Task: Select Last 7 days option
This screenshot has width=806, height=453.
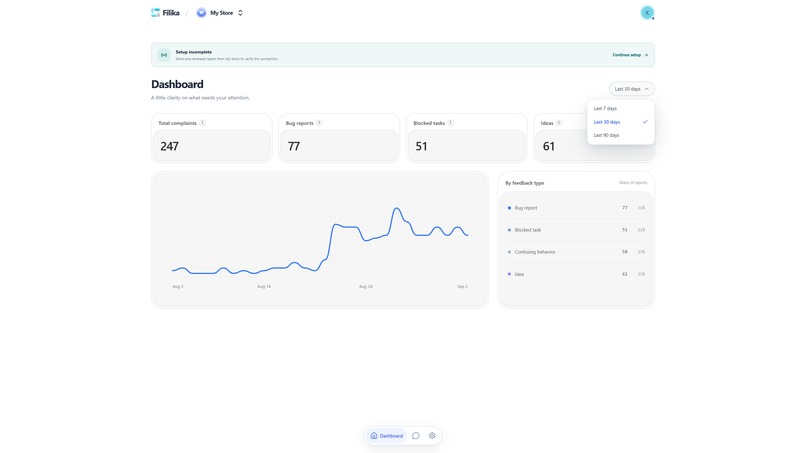Action: click(620, 108)
